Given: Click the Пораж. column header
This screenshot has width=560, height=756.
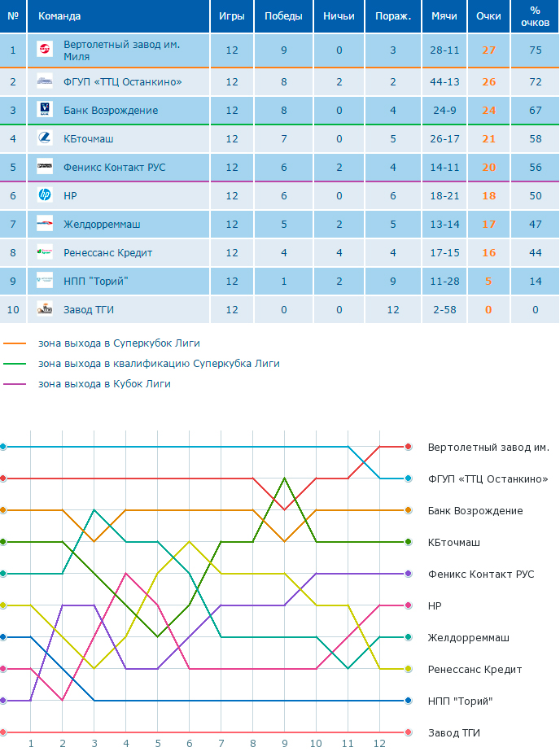Looking at the screenshot, I should (x=393, y=16).
